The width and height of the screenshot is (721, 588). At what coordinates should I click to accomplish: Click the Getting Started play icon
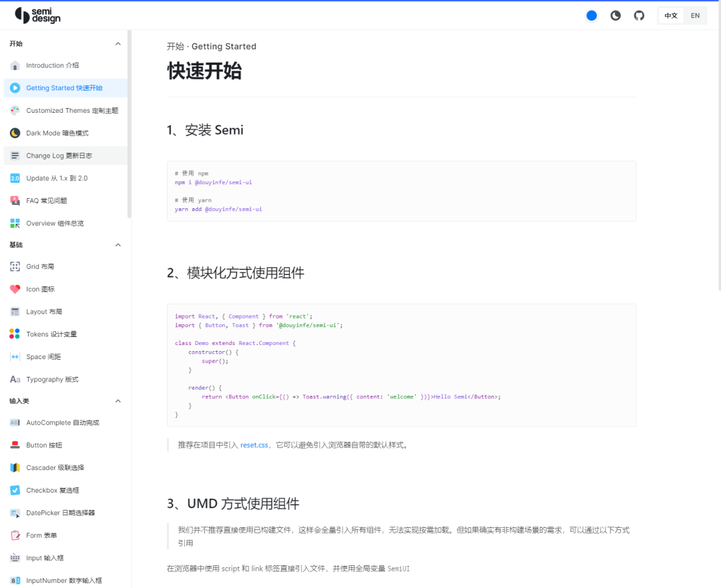click(15, 88)
